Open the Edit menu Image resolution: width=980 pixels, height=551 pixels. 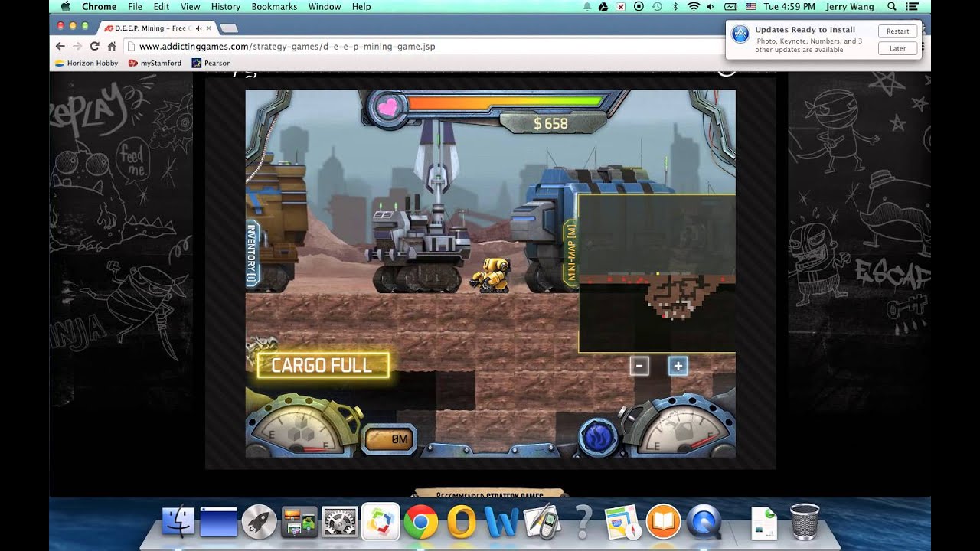(161, 7)
